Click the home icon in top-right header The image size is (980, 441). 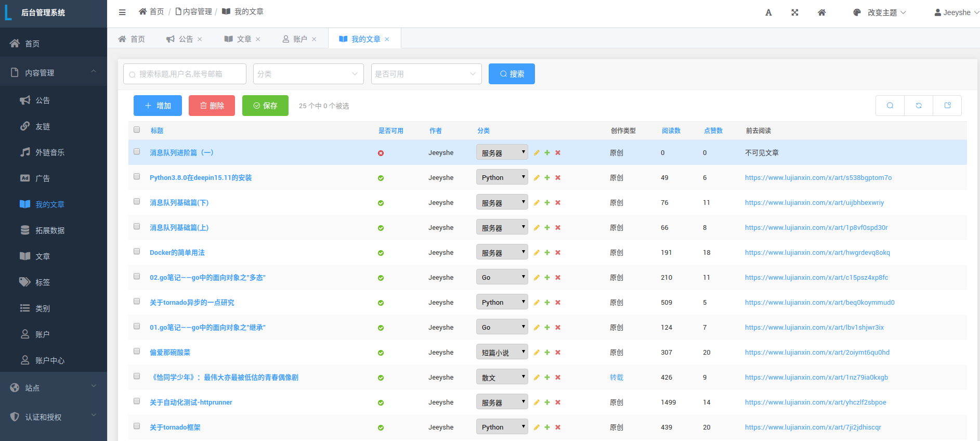click(x=821, y=12)
